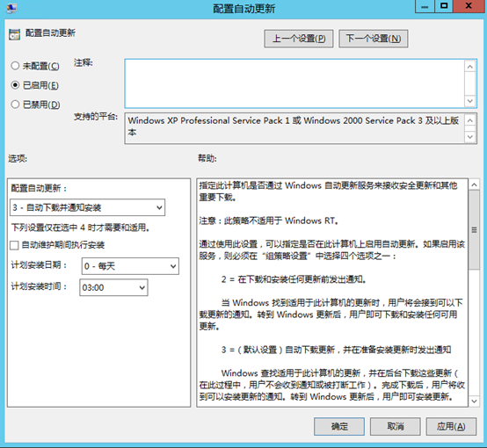Click the up arrow in the supported platform box

(x=470, y=120)
